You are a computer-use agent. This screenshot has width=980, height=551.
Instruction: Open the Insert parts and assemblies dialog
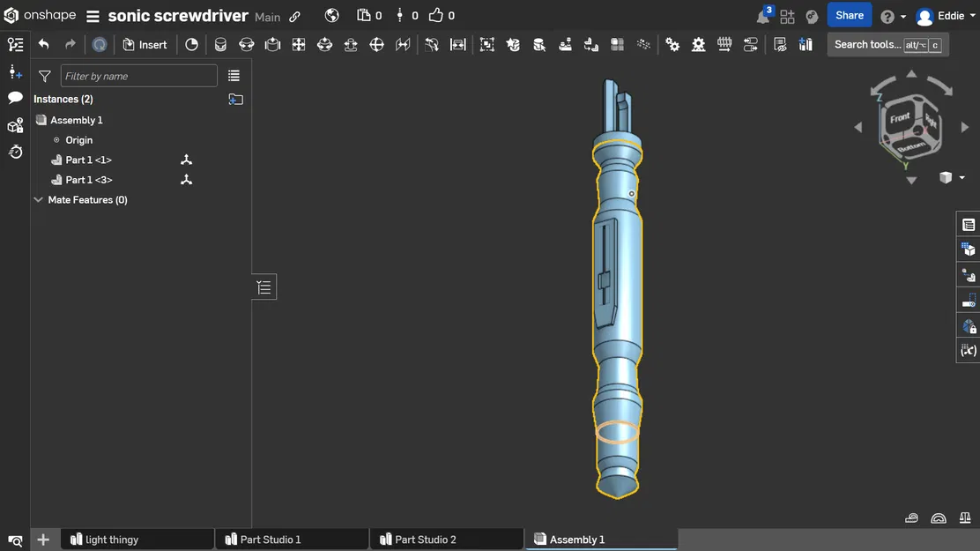145,44
